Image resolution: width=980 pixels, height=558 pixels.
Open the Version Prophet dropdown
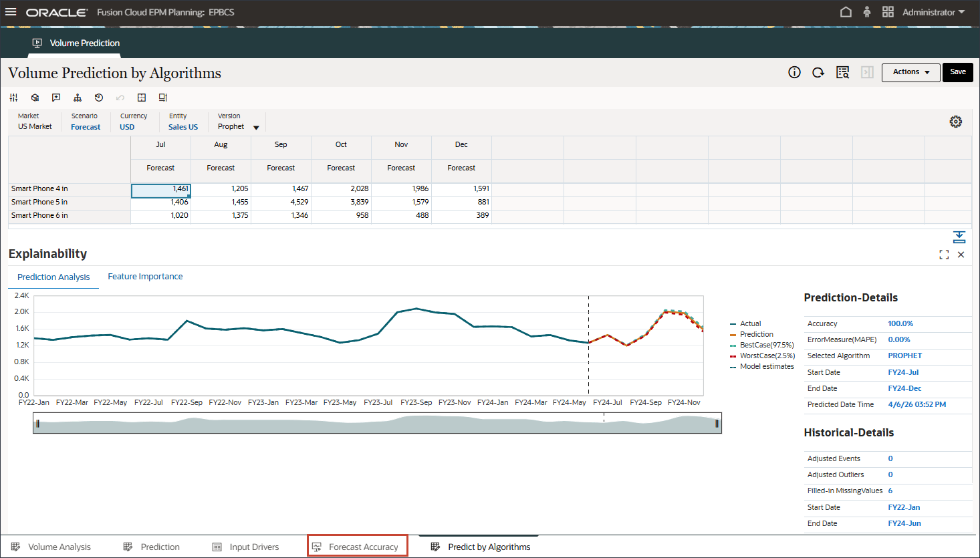pos(256,128)
